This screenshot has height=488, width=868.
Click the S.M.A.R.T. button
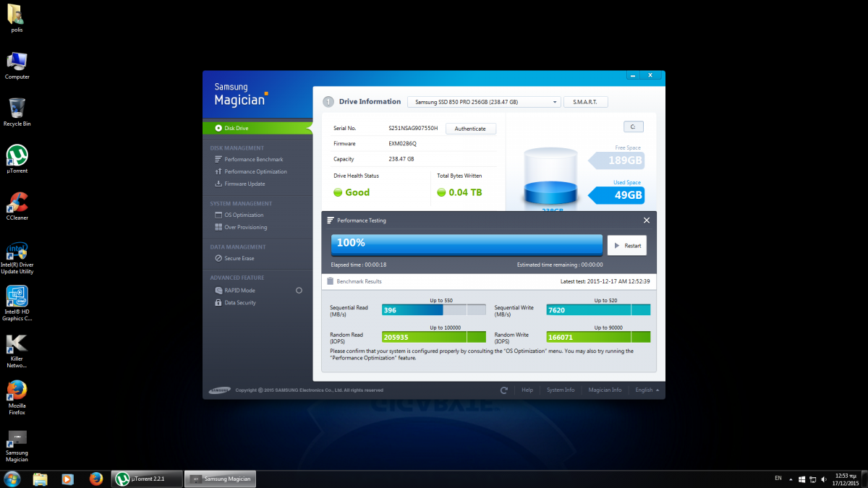pos(585,102)
